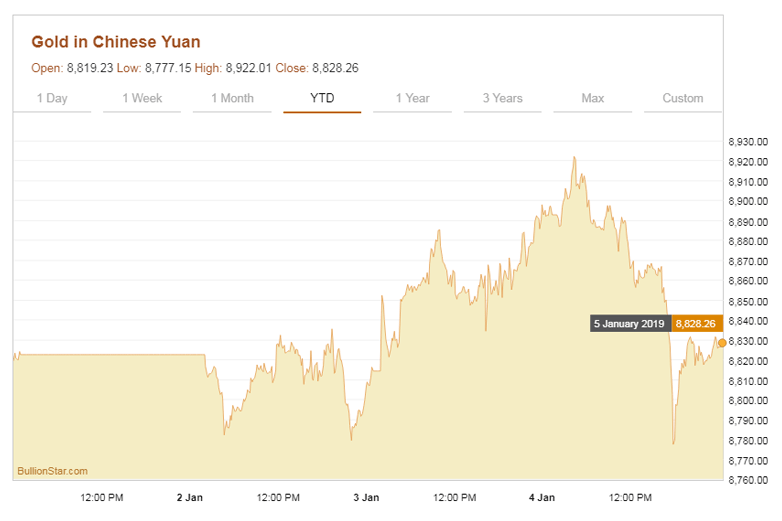Click the 4 Jan date axis label
Viewport: 782px width, 521px height.
pos(542,497)
